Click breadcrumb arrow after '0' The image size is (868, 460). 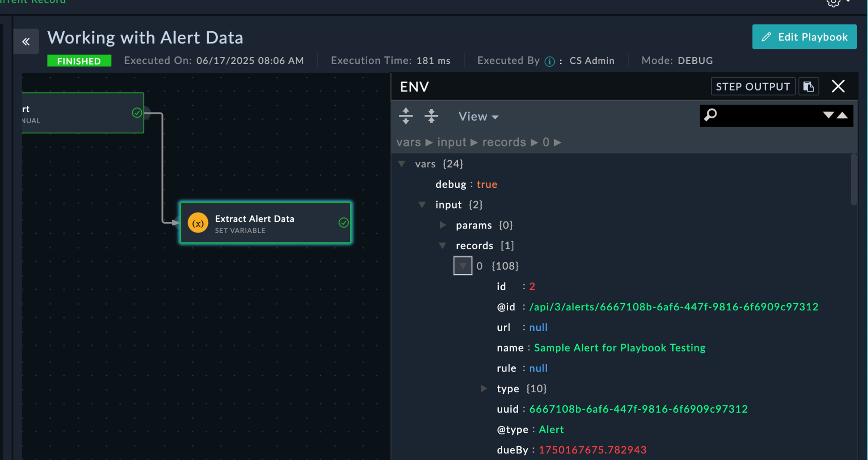[x=558, y=142]
